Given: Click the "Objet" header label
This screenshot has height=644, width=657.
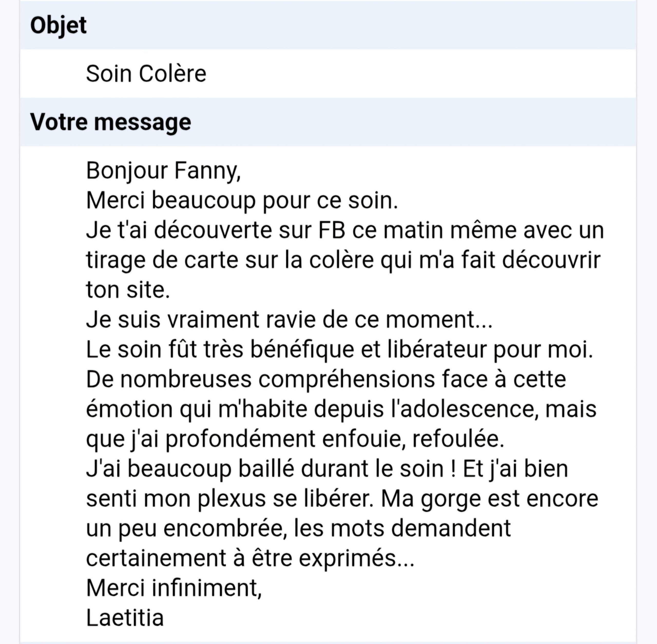Looking at the screenshot, I should point(58,25).
